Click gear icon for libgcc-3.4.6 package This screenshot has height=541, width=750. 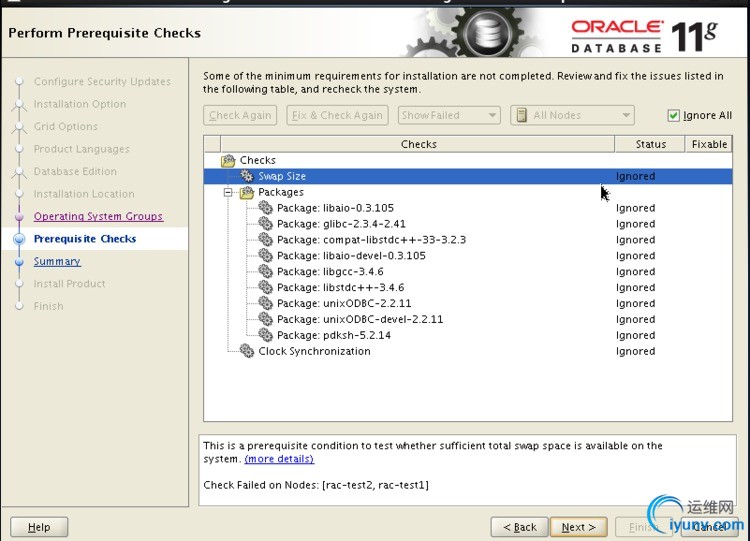pos(265,271)
